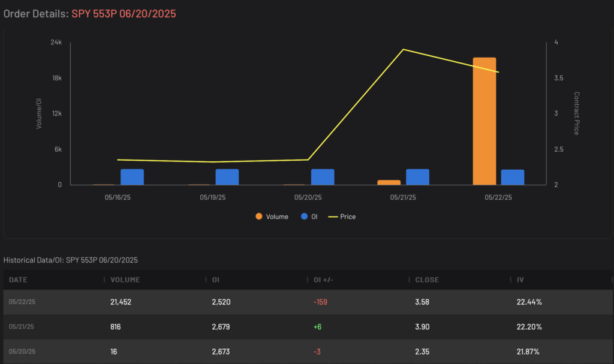Click the 3.5 price axis tick label
This screenshot has width=614, height=364.
(x=559, y=78)
